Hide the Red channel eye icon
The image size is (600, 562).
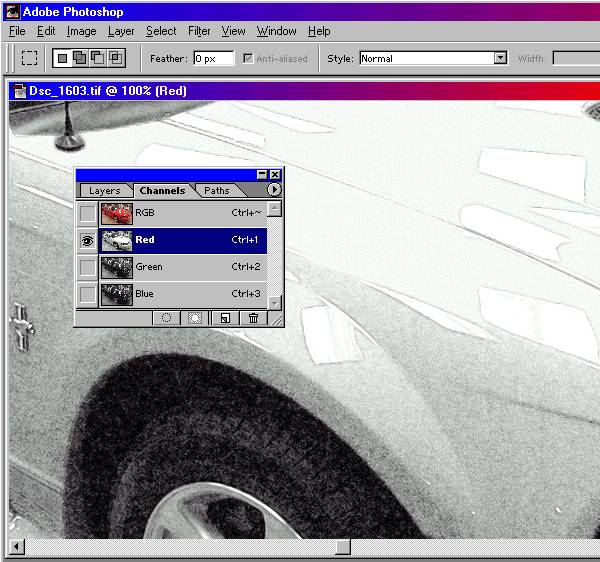(88, 240)
